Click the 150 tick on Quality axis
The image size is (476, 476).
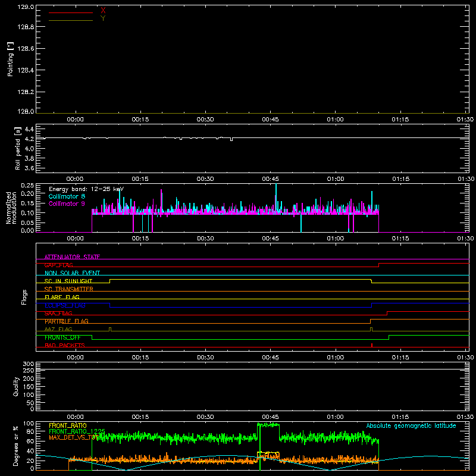click(29, 387)
